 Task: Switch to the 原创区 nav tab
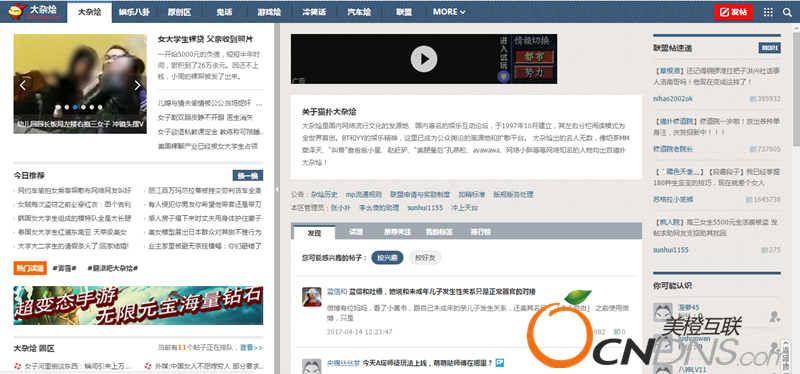click(x=179, y=12)
